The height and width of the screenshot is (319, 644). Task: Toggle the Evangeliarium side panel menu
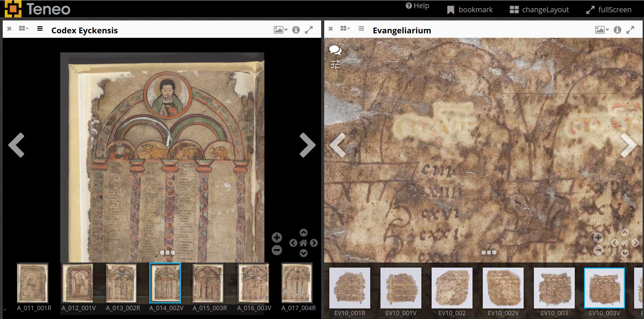(x=361, y=29)
